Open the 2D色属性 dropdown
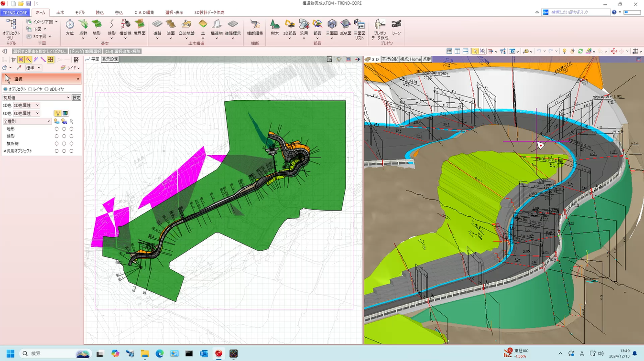Viewport: 644px width, 361px height. coord(26,105)
